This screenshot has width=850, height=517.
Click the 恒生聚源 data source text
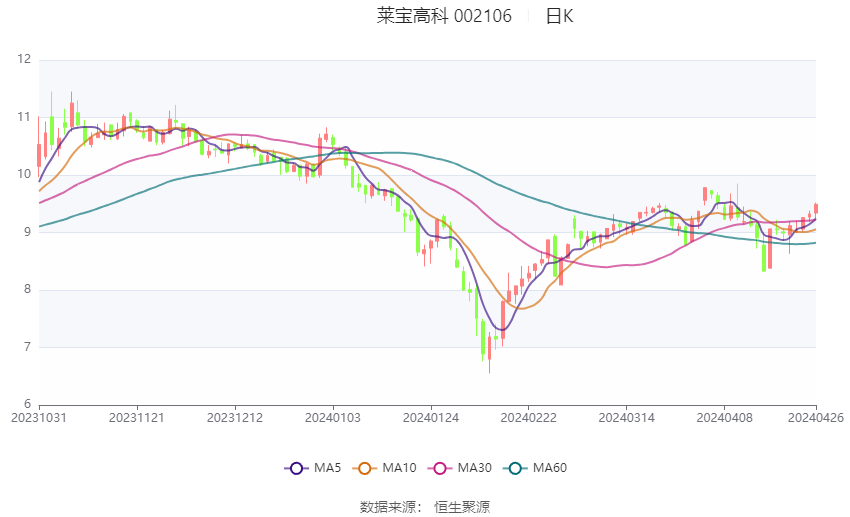click(x=462, y=507)
